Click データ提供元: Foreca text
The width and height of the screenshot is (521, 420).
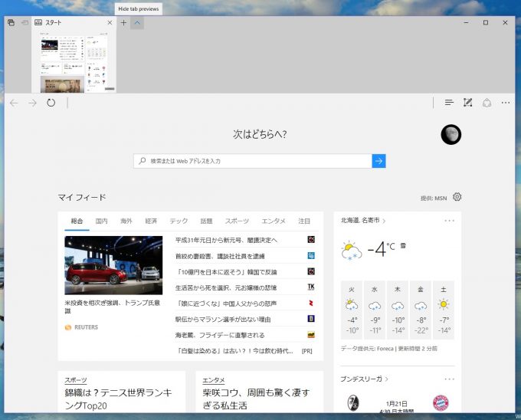click(x=367, y=349)
